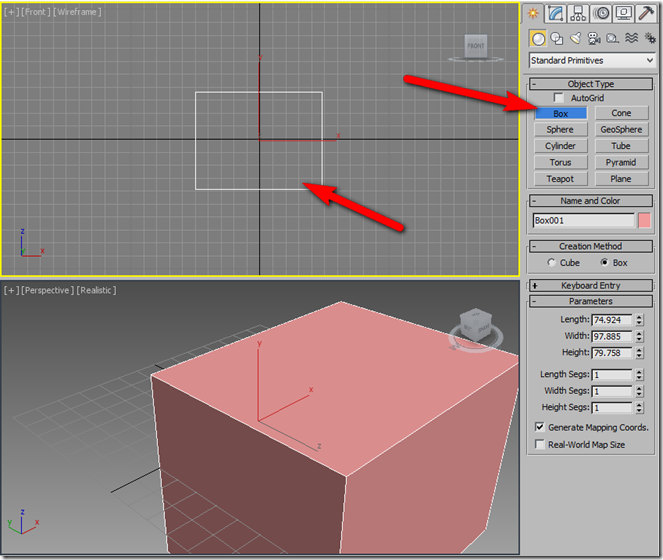Select the Cameras category icon
The width and height of the screenshot is (663, 560).
click(x=593, y=39)
